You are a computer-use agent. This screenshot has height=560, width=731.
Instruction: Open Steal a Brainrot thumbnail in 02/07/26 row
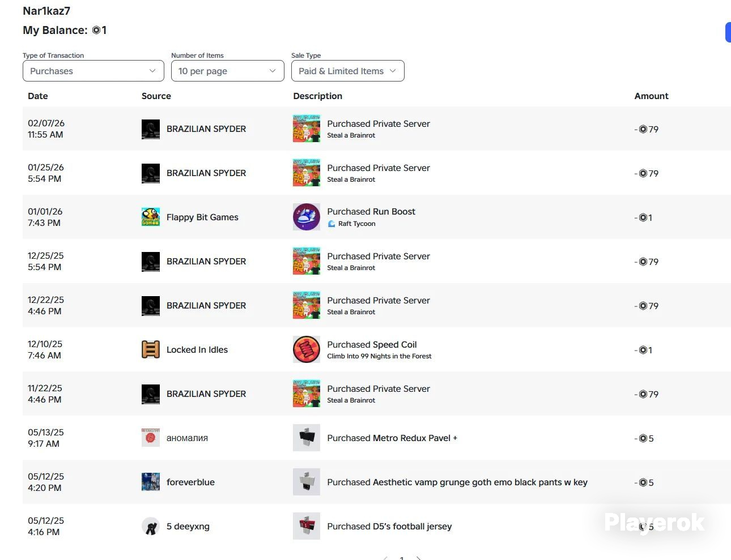click(307, 129)
